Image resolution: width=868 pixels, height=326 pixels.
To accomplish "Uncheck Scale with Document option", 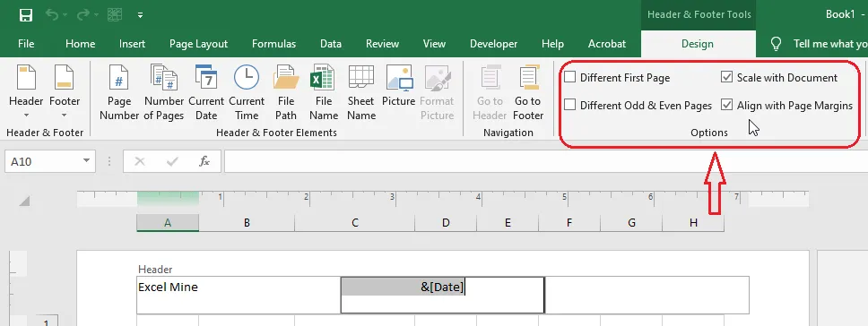I will coord(727,77).
